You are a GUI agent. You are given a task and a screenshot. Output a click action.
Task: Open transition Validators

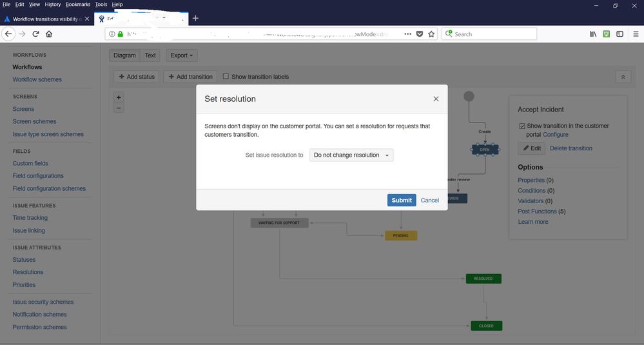pyautogui.click(x=531, y=201)
